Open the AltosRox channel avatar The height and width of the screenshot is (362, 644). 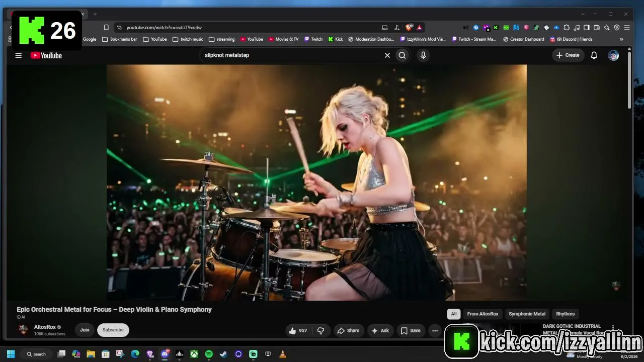(x=23, y=330)
